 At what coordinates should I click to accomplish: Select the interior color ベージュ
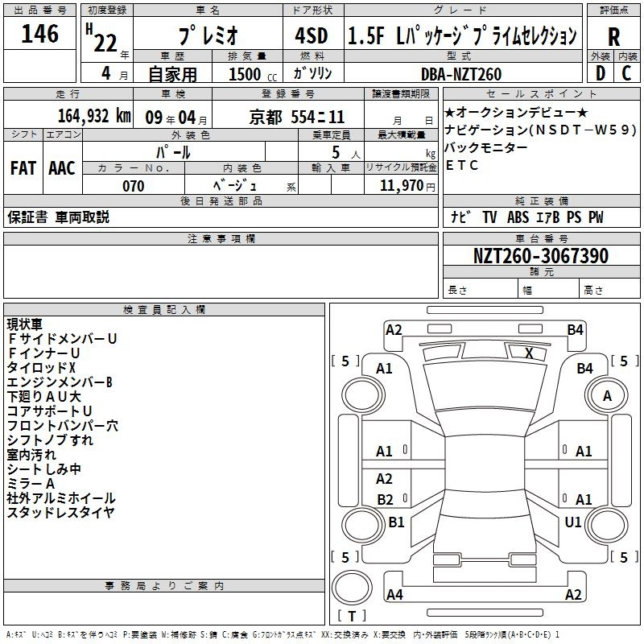[235, 186]
